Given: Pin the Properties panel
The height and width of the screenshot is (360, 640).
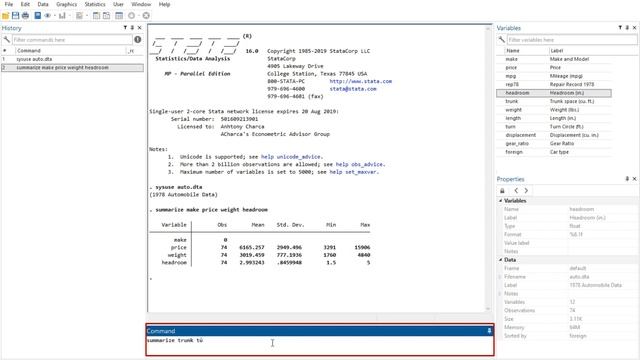Looking at the screenshot, I should pyautogui.click(x=627, y=179).
